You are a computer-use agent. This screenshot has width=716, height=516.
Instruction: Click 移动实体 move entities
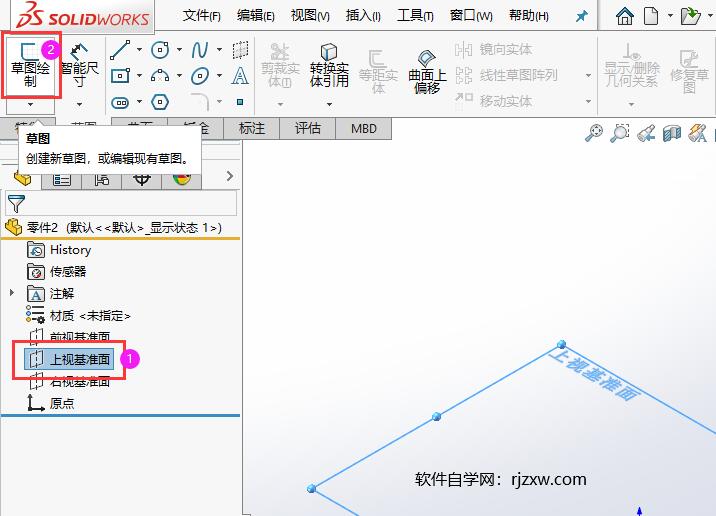[x=493, y=100]
